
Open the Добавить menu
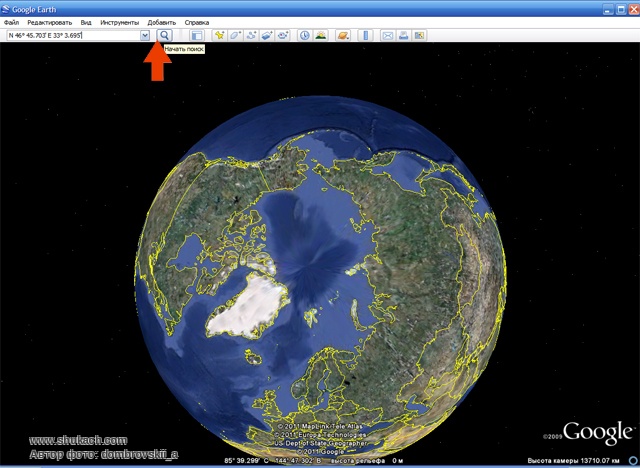pyautogui.click(x=162, y=22)
